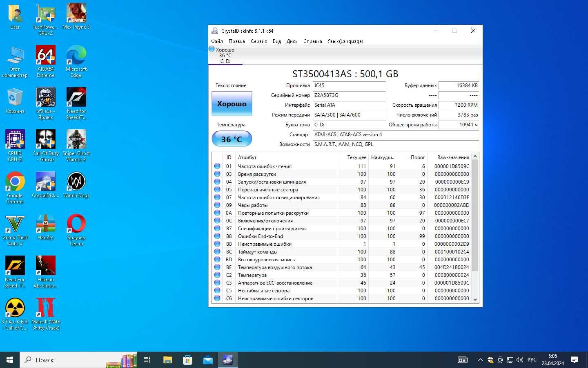This screenshot has height=368, width=588.
Task: Select the Watch Dogs desktop icon
Action: coord(76,185)
